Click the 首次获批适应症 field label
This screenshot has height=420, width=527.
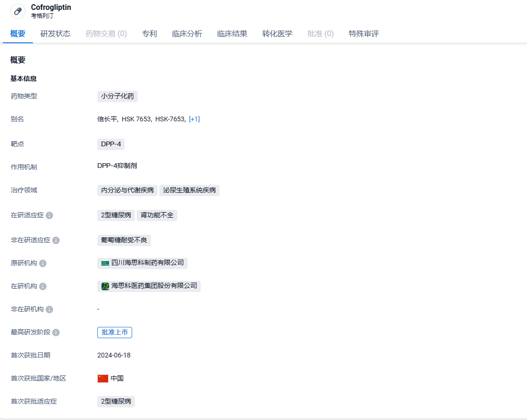tap(34, 402)
